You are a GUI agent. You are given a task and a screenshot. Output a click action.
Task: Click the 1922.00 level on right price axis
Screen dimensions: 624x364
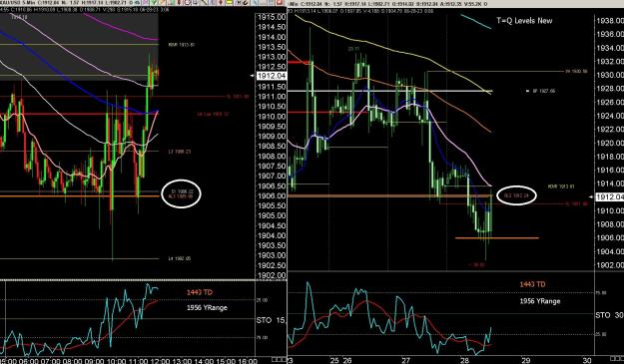coord(610,130)
